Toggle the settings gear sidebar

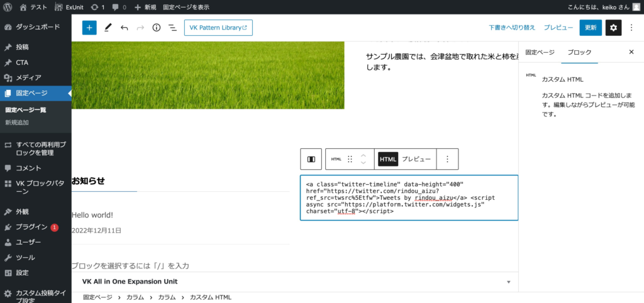tap(614, 28)
